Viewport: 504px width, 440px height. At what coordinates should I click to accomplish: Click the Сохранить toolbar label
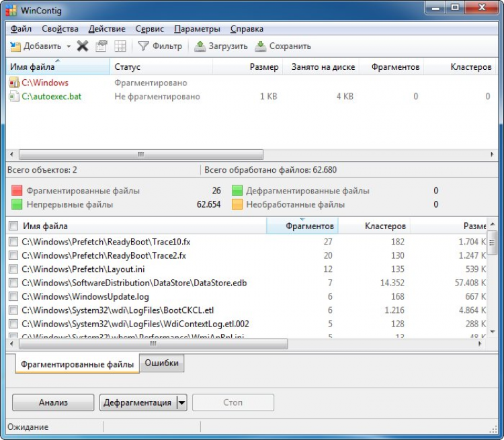pyautogui.click(x=290, y=46)
